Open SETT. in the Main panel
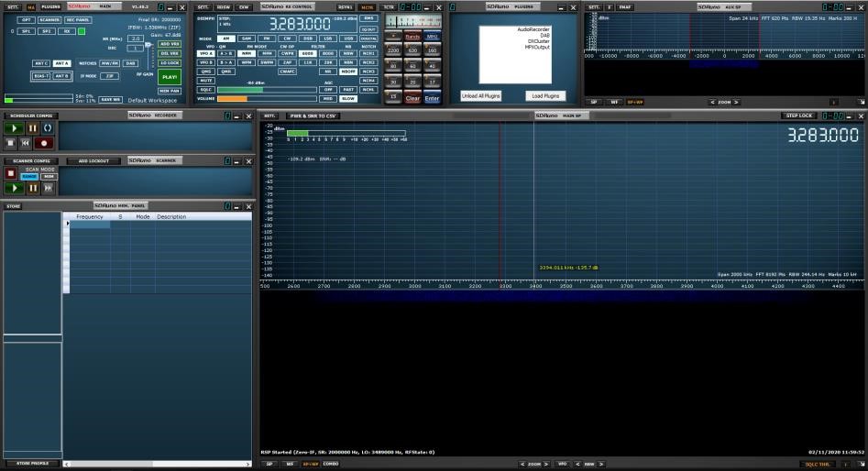The height and width of the screenshot is (471, 868). click(13, 5)
